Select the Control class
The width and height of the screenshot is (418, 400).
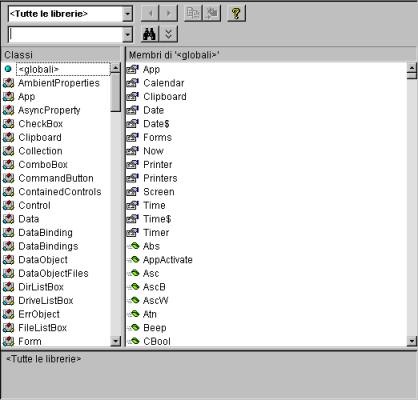[x=34, y=205]
